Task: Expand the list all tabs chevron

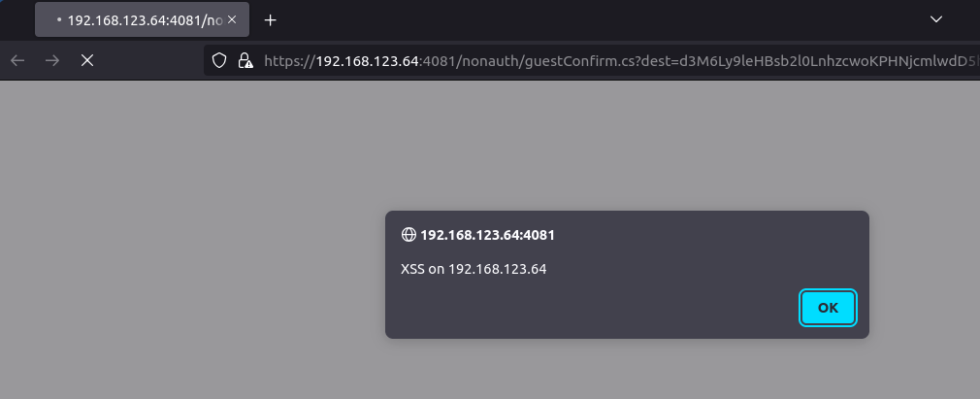Action: [x=936, y=19]
